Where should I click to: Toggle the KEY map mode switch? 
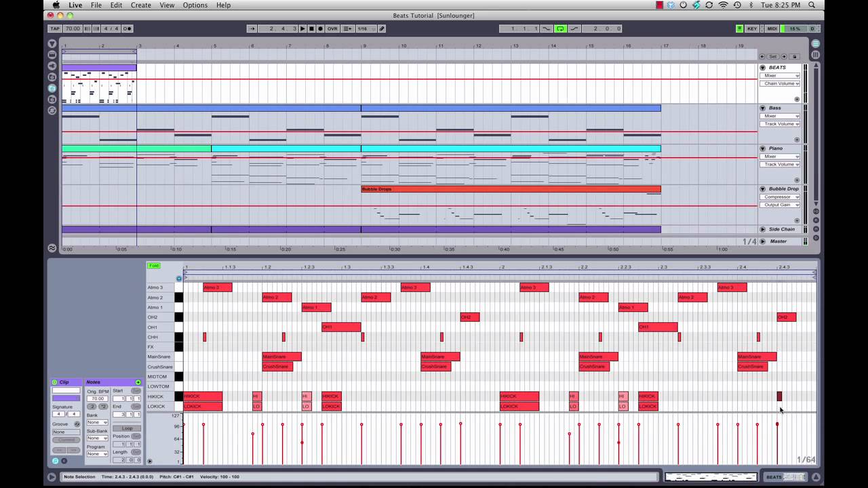click(752, 28)
